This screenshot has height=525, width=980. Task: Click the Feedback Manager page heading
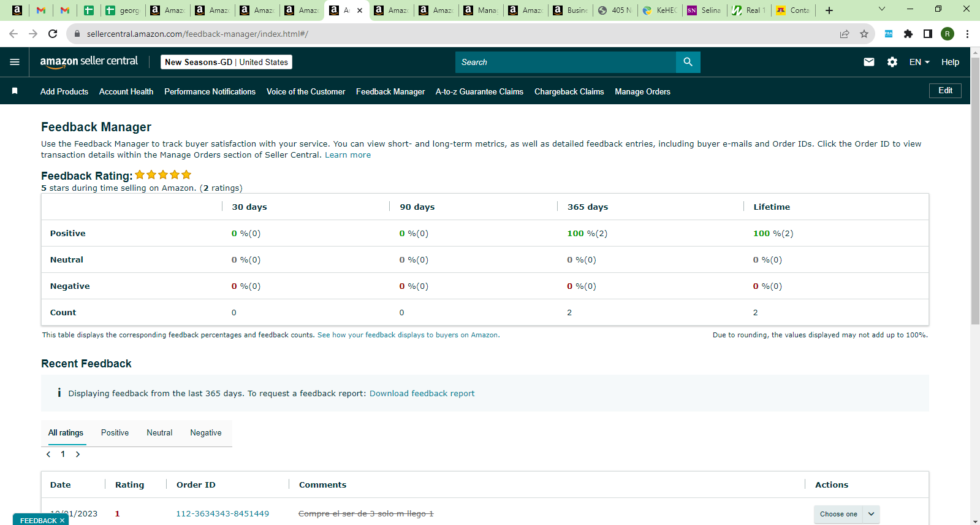96,127
